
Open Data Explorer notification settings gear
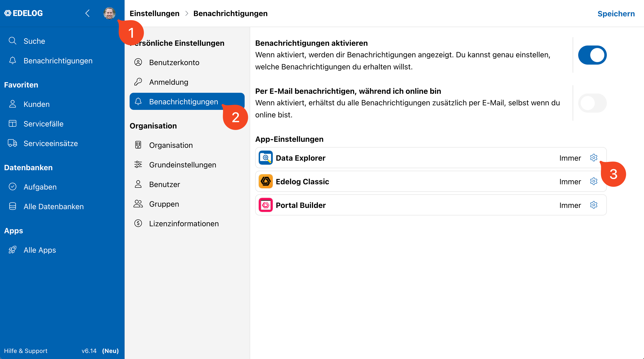coord(594,158)
